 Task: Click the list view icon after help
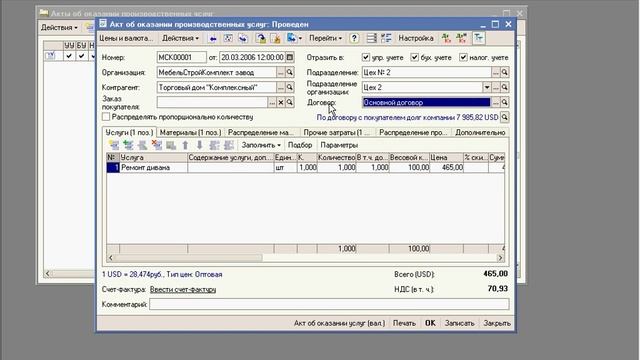click(x=371, y=38)
